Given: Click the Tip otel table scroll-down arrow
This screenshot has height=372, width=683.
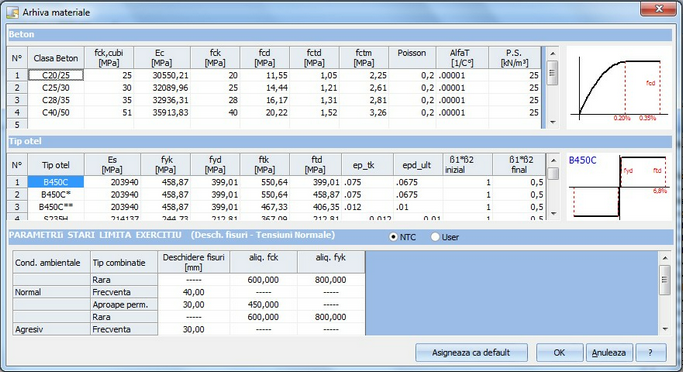Looking at the screenshot, I should [553, 213].
